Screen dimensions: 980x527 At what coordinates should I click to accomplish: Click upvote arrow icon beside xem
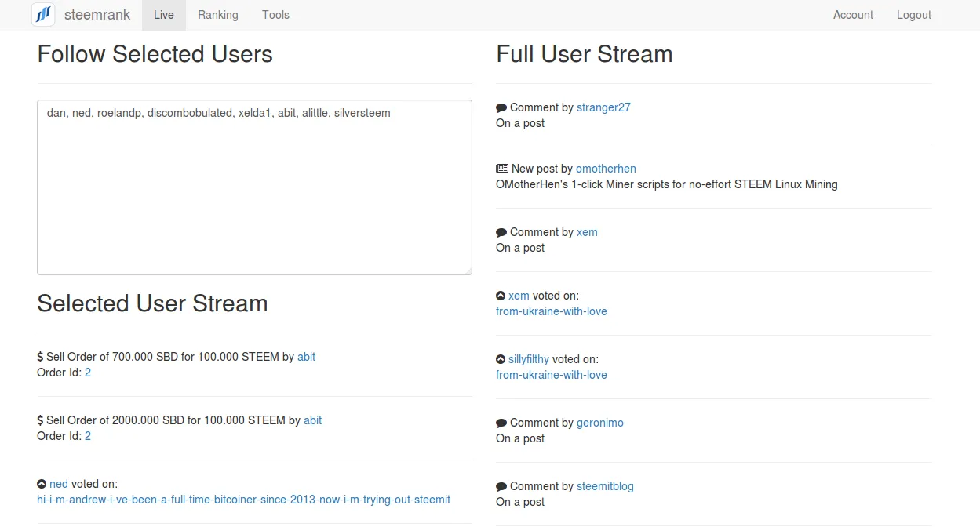pyautogui.click(x=501, y=296)
